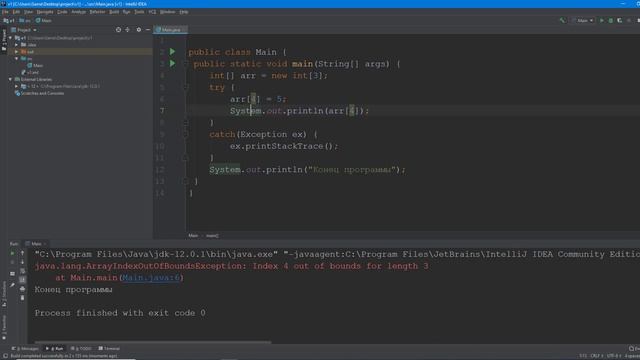Expand the .idea folder node

click(16, 45)
